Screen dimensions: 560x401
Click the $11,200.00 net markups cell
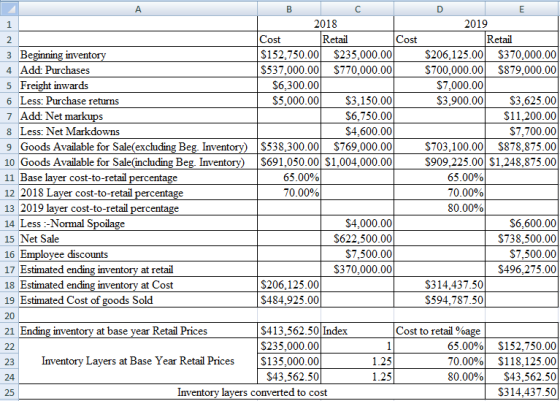point(522,116)
